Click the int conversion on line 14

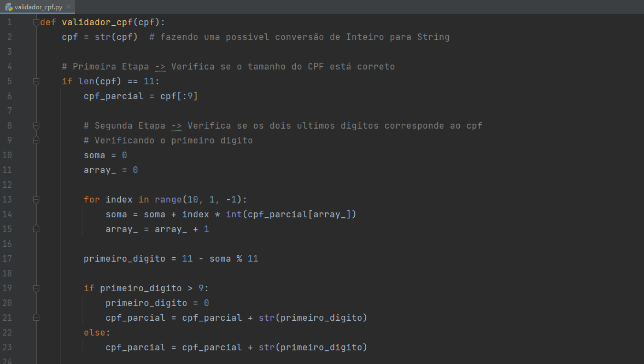235,214
